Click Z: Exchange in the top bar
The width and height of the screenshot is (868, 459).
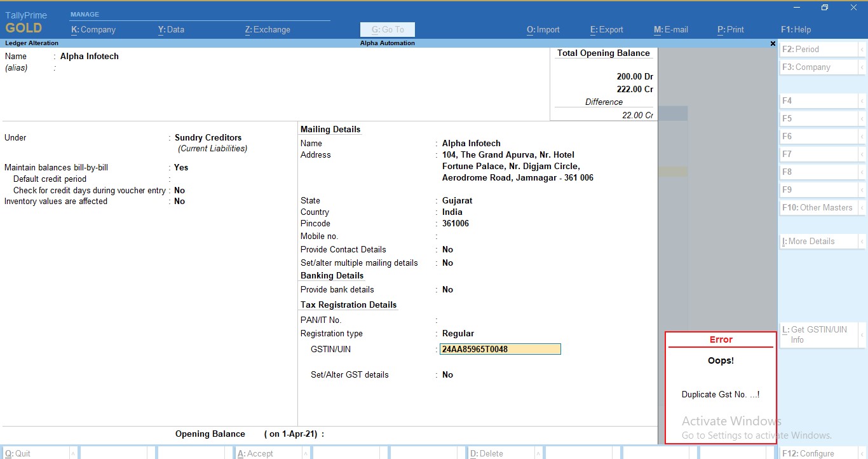coord(267,29)
